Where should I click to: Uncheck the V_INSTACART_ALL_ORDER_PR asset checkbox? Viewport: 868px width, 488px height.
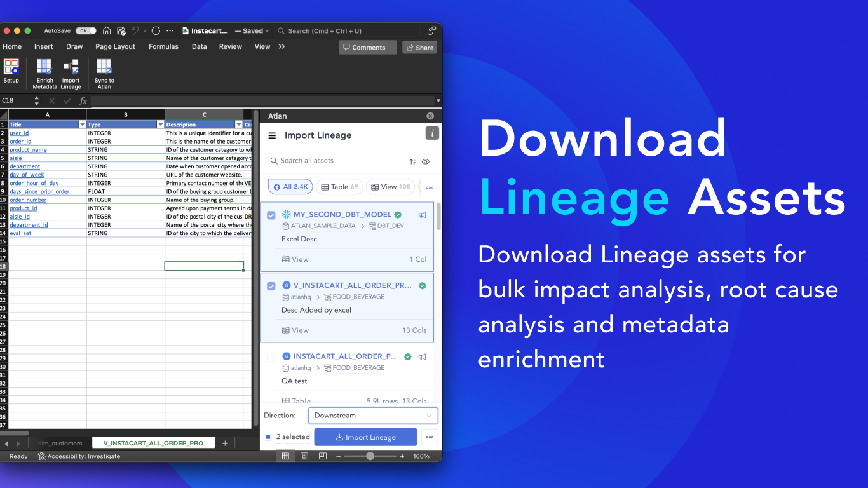(x=271, y=286)
